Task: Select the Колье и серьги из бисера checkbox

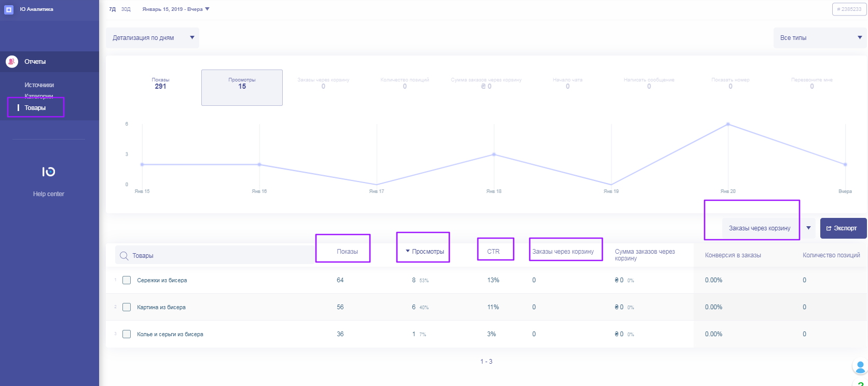Action: pos(127,334)
